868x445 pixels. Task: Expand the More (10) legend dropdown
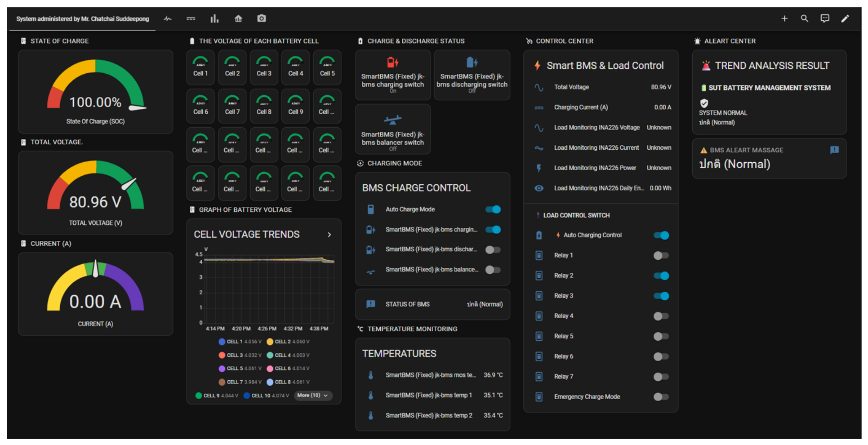313,396
